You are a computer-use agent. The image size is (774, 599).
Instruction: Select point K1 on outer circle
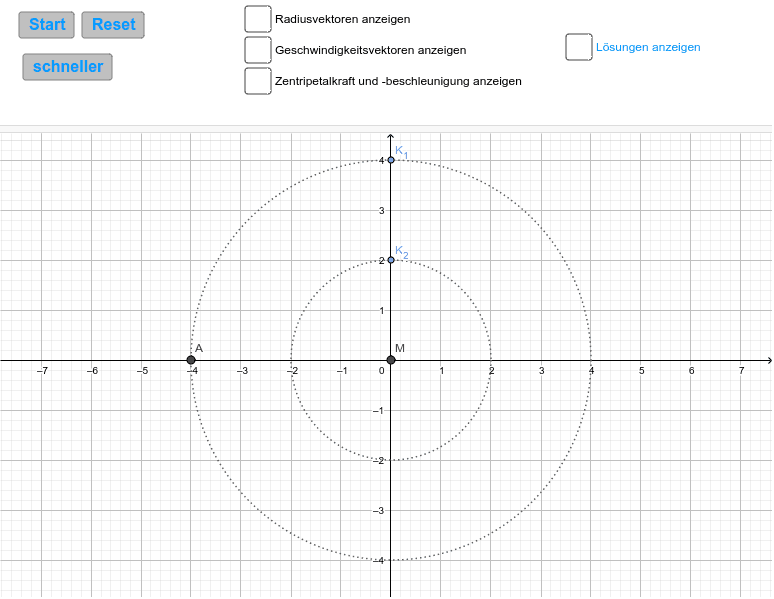tap(391, 160)
